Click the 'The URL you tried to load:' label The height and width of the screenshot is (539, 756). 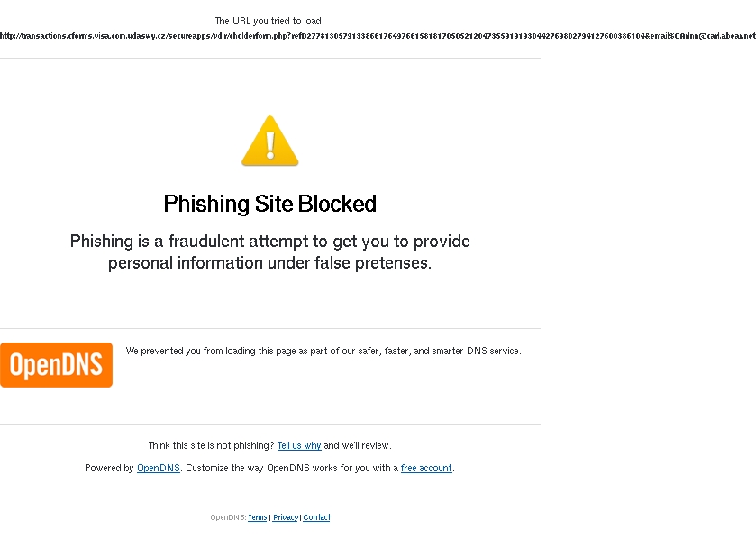click(x=269, y=21)
